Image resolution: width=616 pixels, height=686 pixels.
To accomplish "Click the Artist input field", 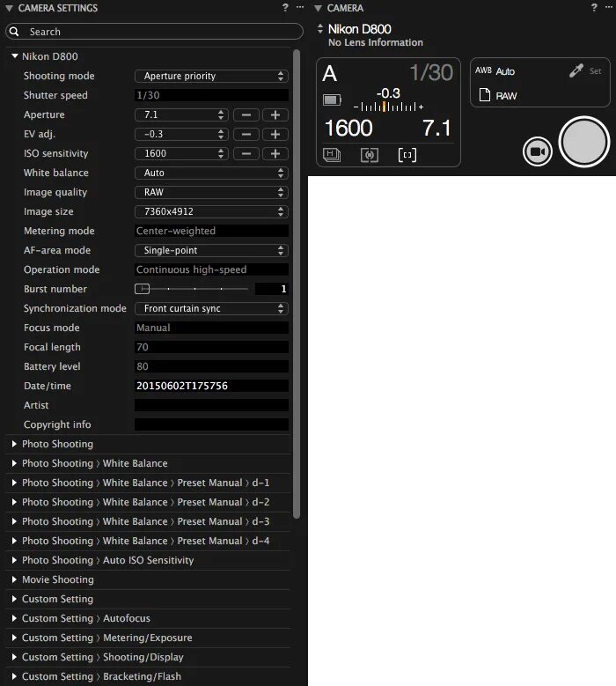I will coord(211,405).
